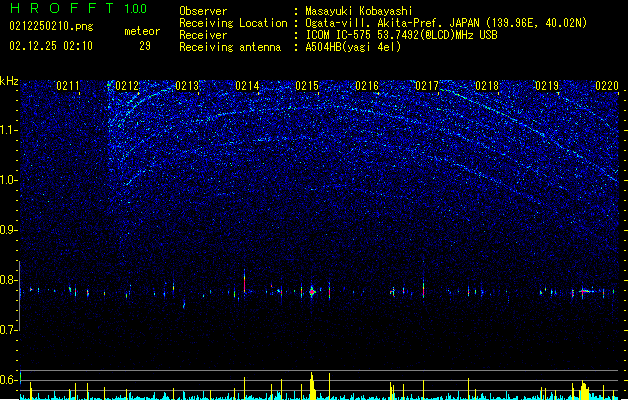Click the 0212 time marker

[127, 85]
